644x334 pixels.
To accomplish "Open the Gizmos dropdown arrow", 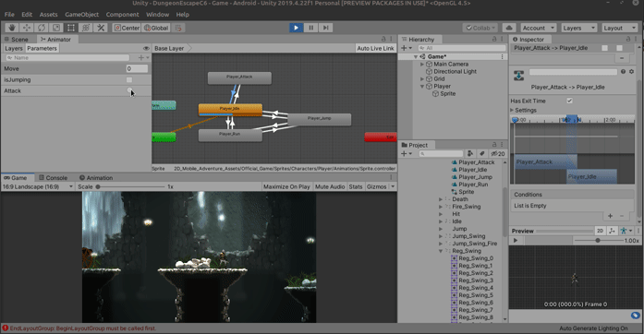I will [393, 186].
